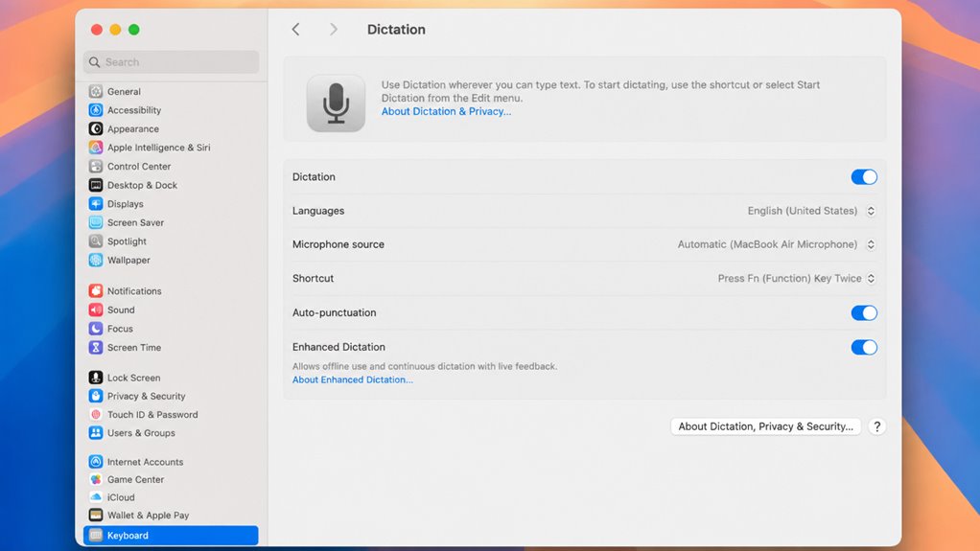Disable the Auto-punctuation toggle
The height and width of the screenshot is (551, 980).
(x=864, y=312)
